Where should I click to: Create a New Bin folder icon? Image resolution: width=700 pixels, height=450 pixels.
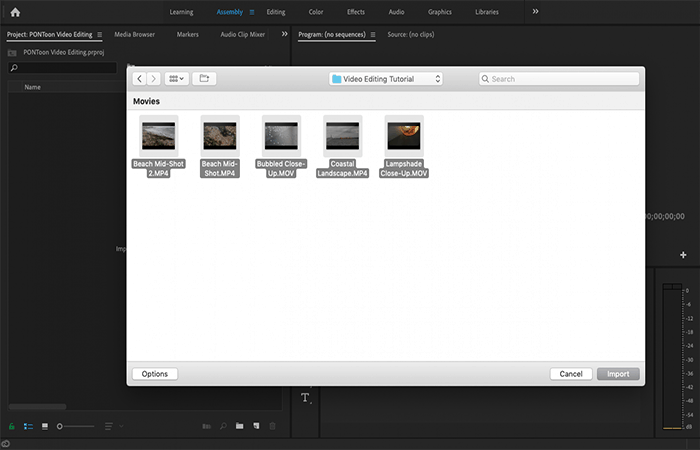pos(240,426)
